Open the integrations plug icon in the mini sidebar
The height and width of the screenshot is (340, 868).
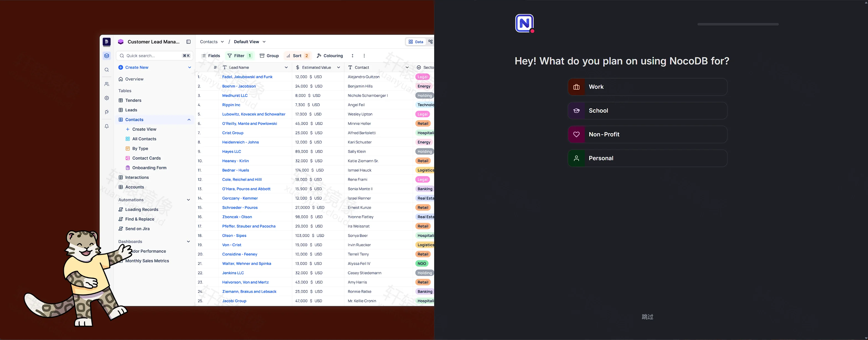(x=107, y=112)
